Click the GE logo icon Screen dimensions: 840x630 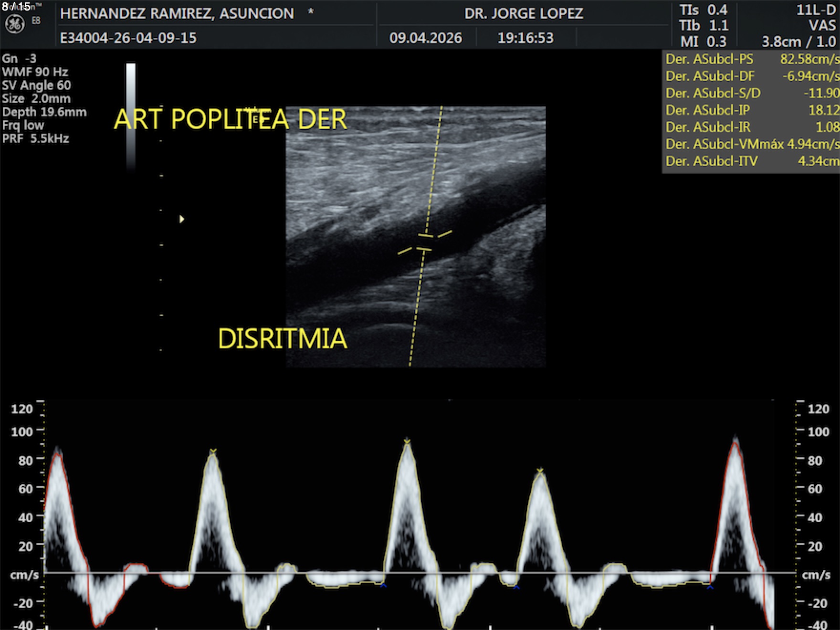pyautogui.click(x=14, y=24)
